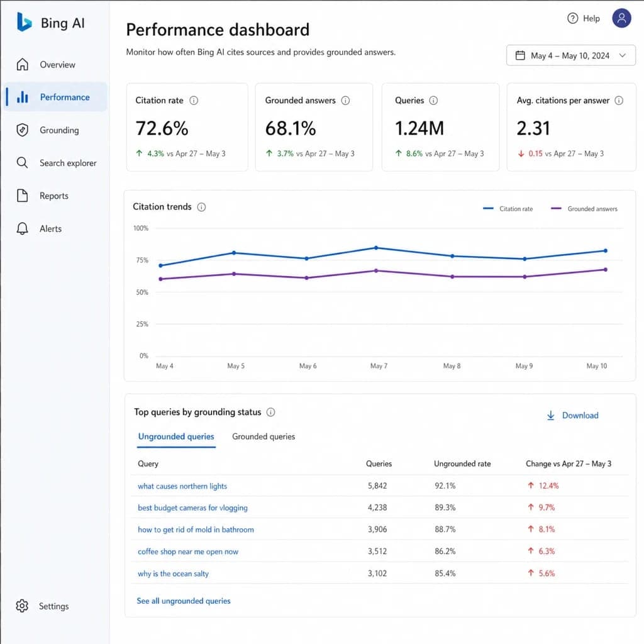Viewport: 644px width, 644px height.
Task: Show info for Citation rate card
Action: point(194,100)
